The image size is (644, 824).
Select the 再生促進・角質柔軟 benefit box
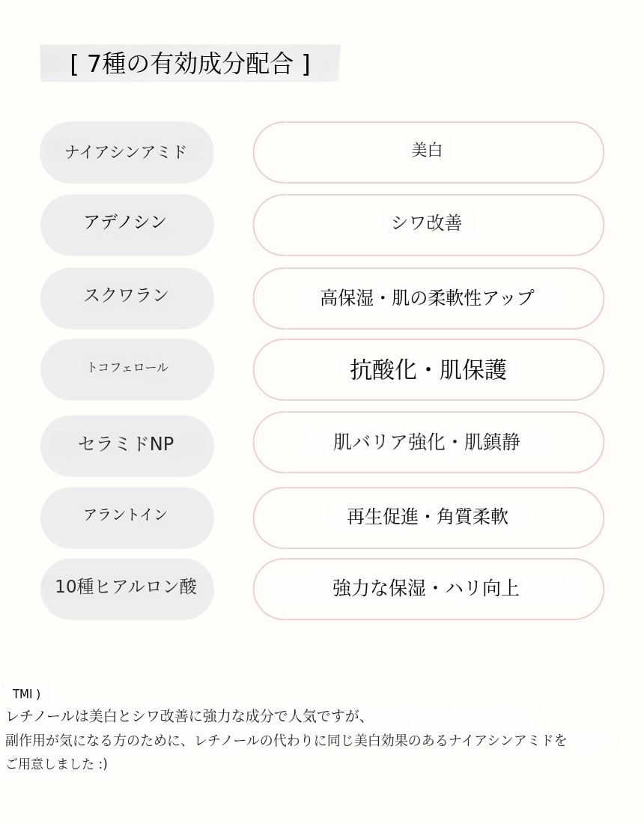pyautogui.click(x=428, y=517)
